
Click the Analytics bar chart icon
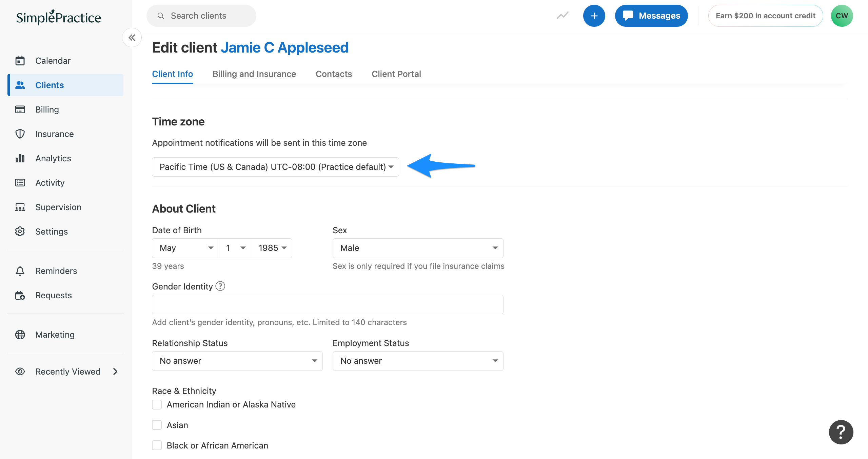click(x=20, y=158)
